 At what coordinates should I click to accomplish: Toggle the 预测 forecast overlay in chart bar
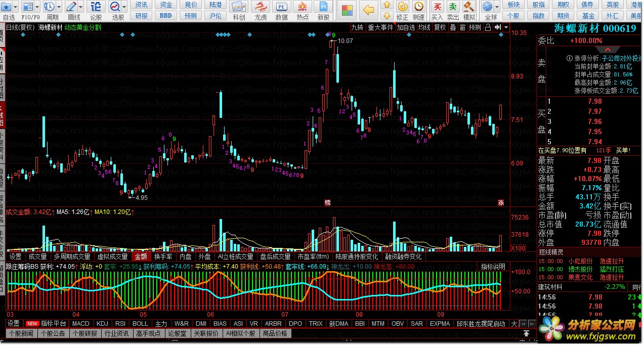(475, 27)
